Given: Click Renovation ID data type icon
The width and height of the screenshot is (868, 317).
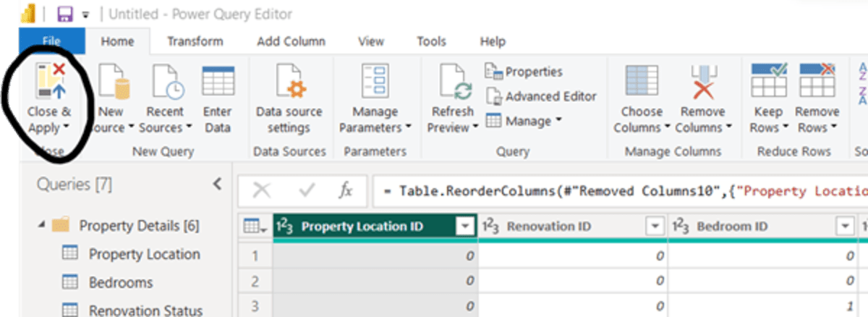Looking at the screenshot, I should point(490,227).
